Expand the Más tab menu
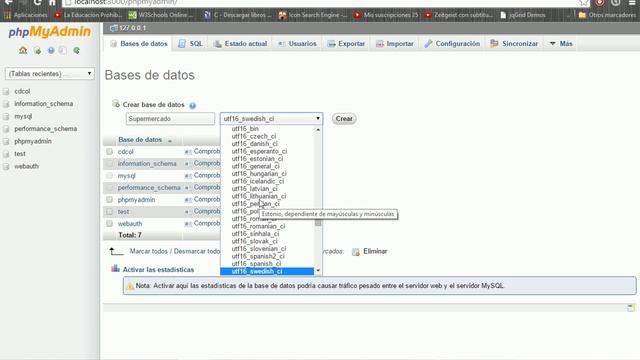The height and width of the screenshot is (360, 640). tap(561, 44)
